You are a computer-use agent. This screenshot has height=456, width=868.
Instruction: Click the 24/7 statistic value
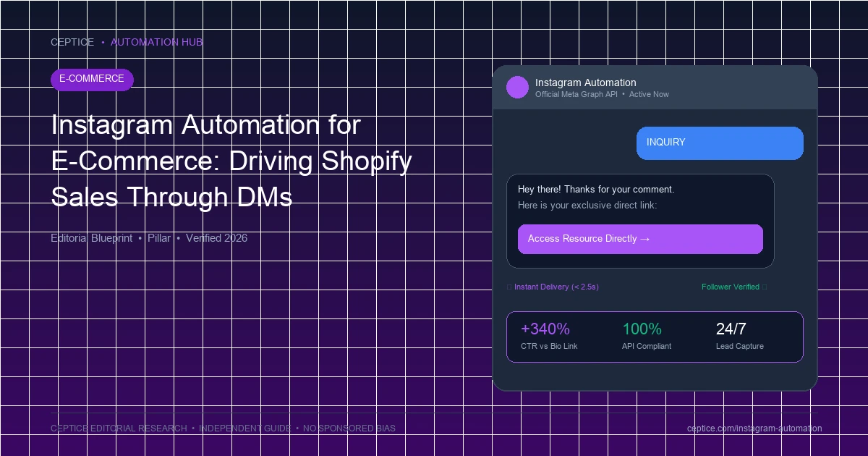tap(731, 329)
